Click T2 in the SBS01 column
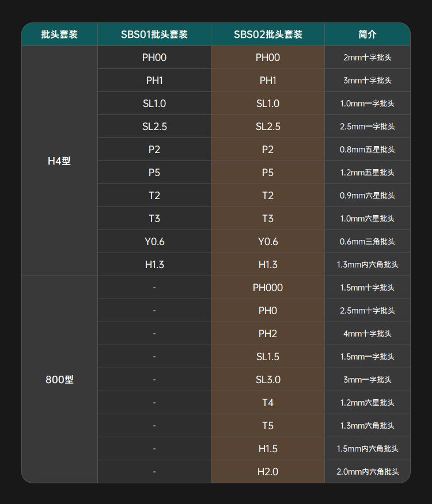The width and height of the screenshot is (432, 504). (154, 196)
